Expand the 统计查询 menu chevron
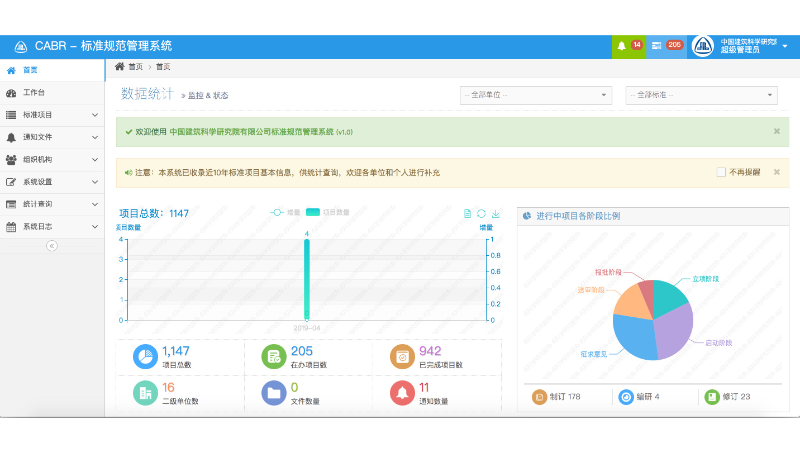 tap(95, 204)
